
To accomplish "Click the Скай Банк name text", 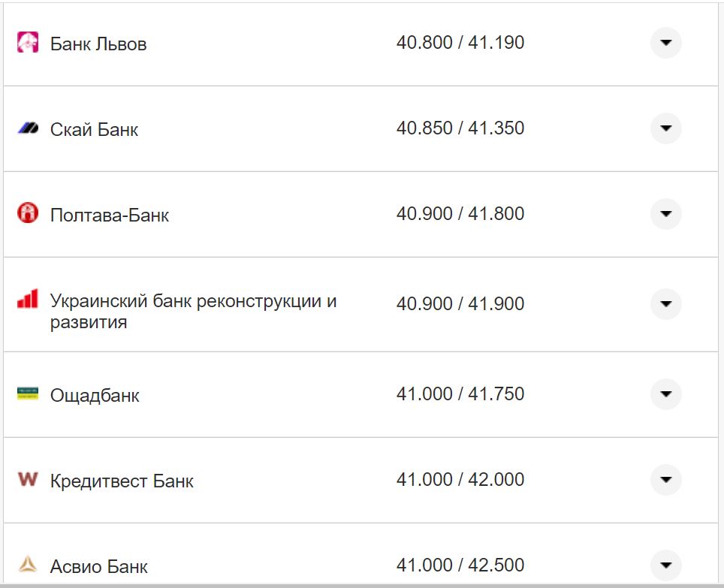I will pos(94,128).
